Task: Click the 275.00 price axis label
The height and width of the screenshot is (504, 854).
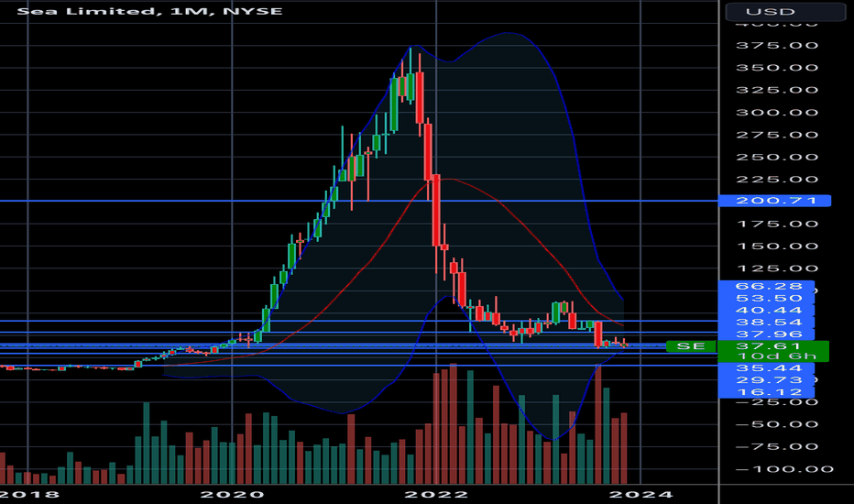Action: coord(777,135)
